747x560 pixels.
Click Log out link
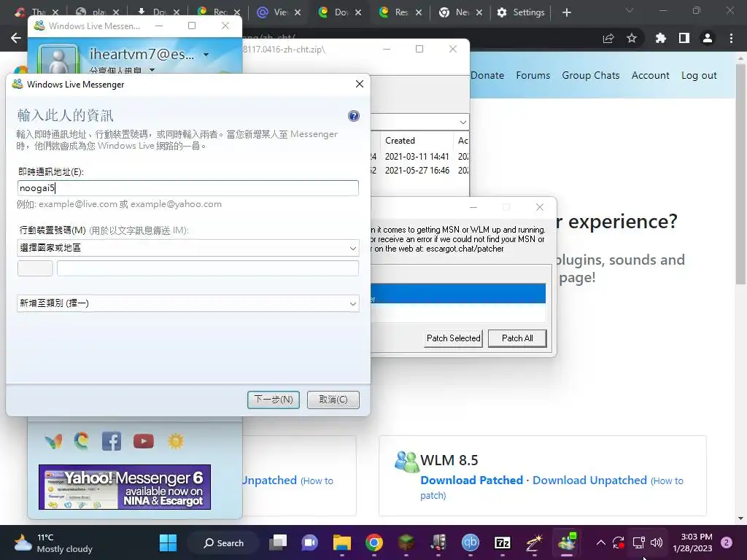(x=698, y=75)
